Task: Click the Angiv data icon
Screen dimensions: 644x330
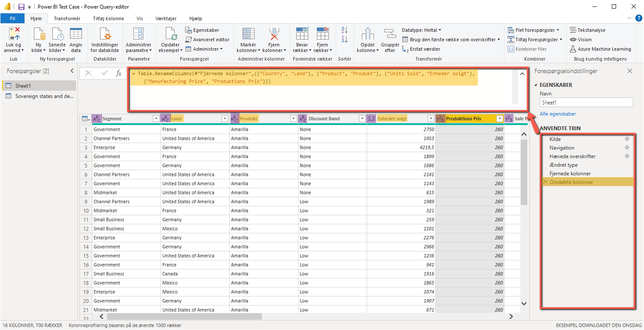Action: tap(76, 34)
